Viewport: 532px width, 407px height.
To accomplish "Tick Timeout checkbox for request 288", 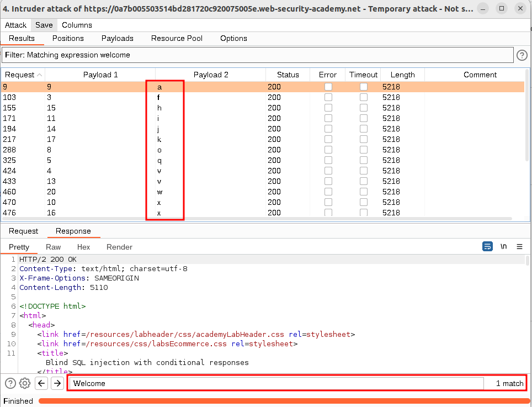I will pos(363,150).
